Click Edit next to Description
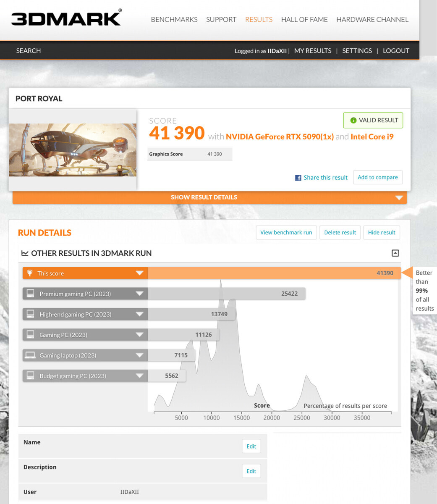 coord(251,471)
